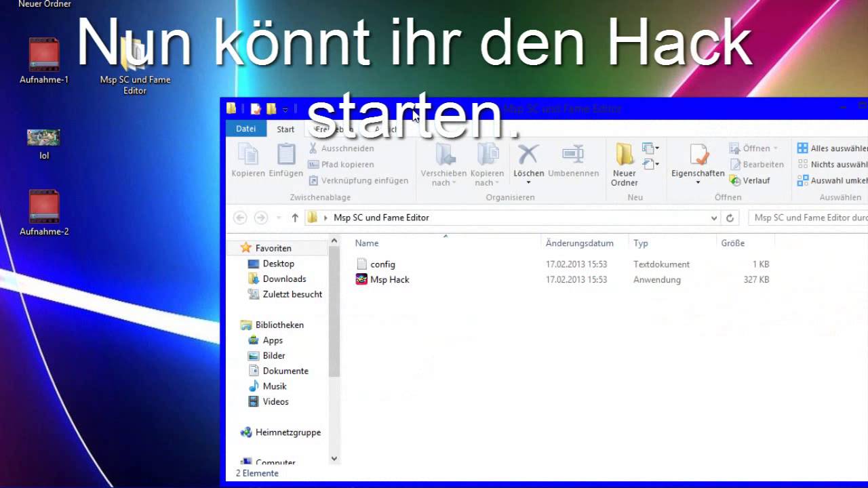Click the Textdokument type cell
The height and width of the screenshot is (488, 868).
tap(661, 264)
